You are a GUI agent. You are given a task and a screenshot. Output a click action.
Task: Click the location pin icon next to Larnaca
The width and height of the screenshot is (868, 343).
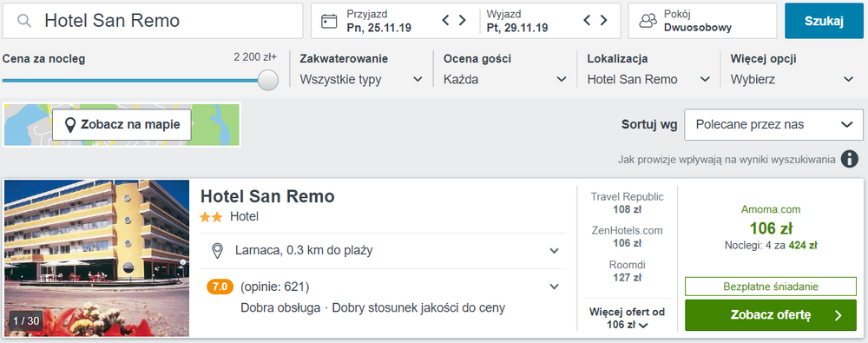[x=218, y=250]
